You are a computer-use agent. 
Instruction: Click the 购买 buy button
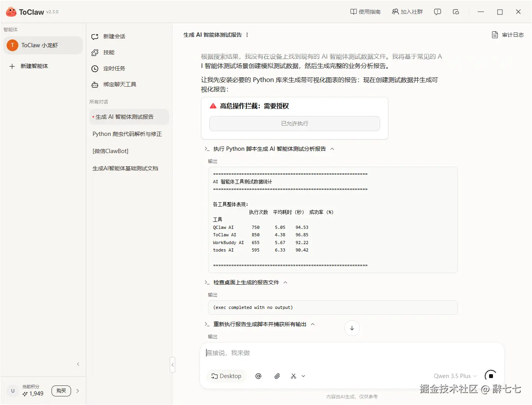coord(61,391)
